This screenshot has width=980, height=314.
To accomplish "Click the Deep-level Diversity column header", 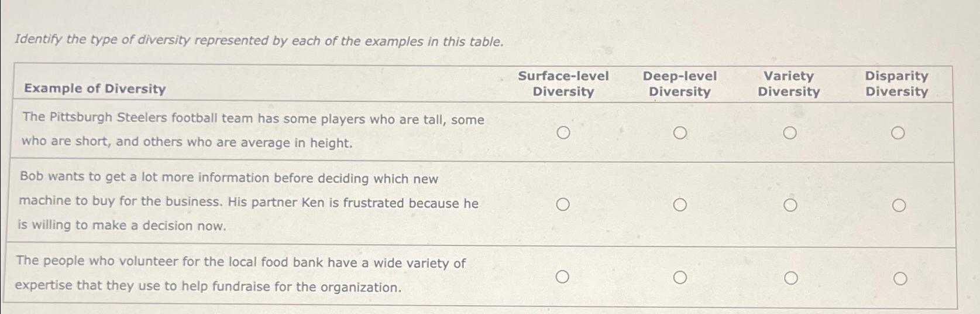I will coord(679,84).
